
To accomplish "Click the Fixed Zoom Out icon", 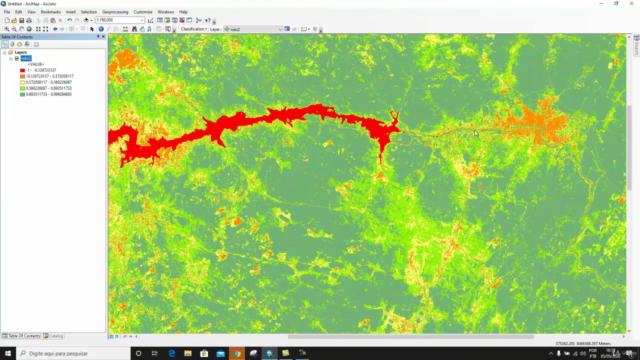I will coord(46,29).
